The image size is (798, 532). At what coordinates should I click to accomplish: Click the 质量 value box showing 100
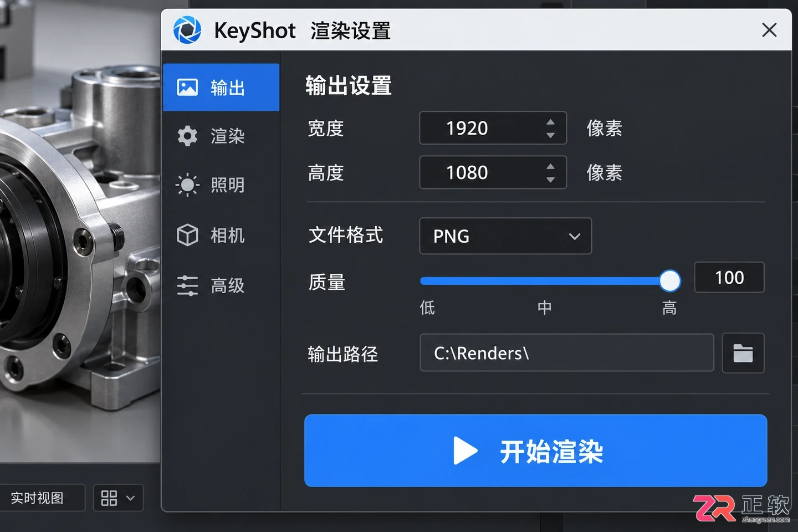(729, 277)
